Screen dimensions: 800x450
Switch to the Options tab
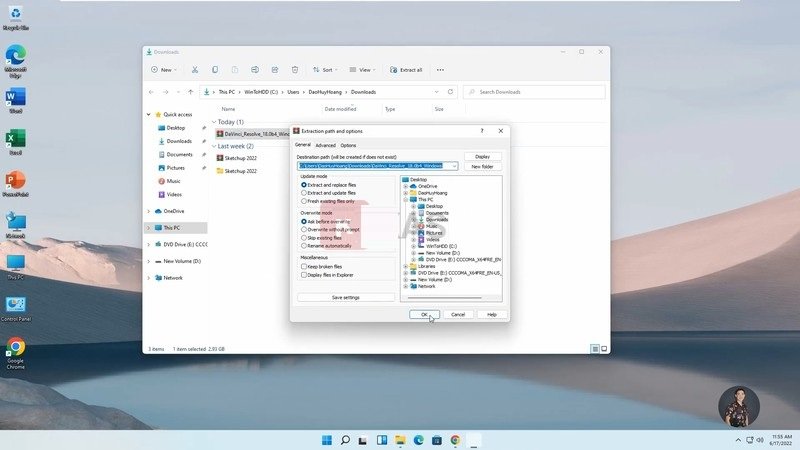(x=348, y=145)
